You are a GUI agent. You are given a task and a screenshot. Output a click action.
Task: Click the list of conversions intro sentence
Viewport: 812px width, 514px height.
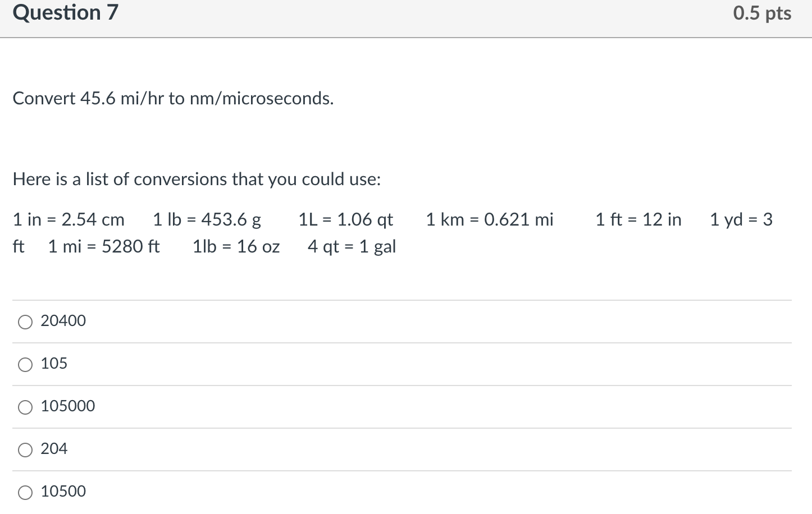point(197,180)
